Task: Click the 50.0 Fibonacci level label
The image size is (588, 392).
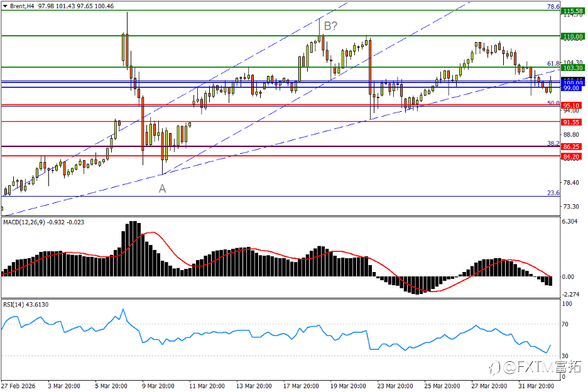Action: tap(553, 103)
